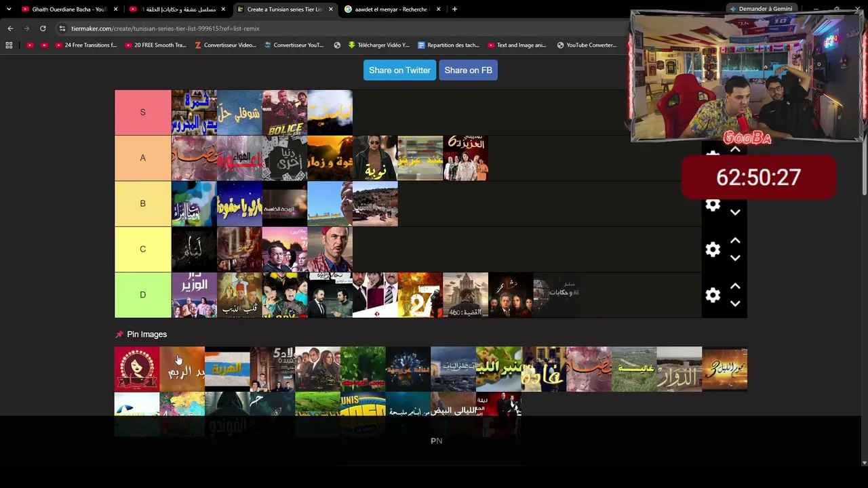Close the مسلسل عشقة و حكايات tab
The image size is (868, 488).
pos(223,9)
